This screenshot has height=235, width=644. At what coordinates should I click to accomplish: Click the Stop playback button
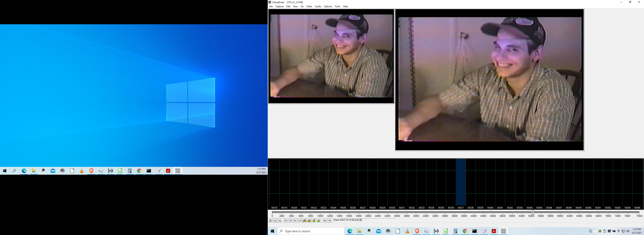click(270, 221)
